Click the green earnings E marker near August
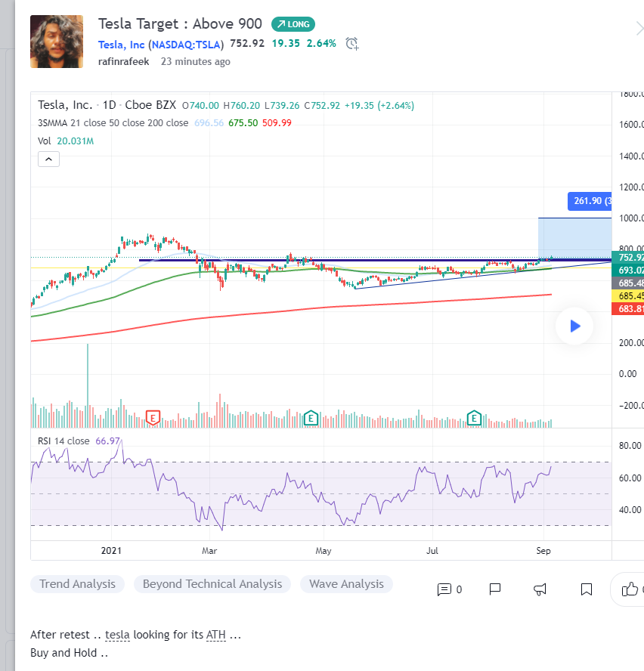This screenshot has height=671, width=644. pos(474,418)
